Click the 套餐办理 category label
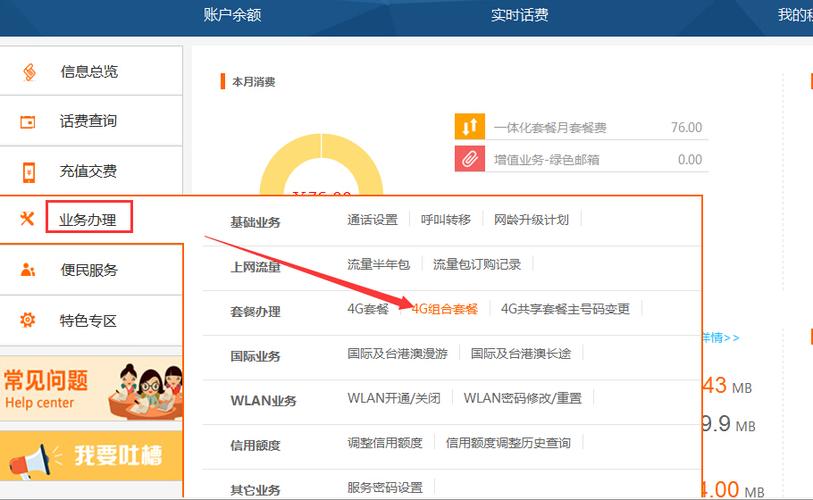 (256, 312)
